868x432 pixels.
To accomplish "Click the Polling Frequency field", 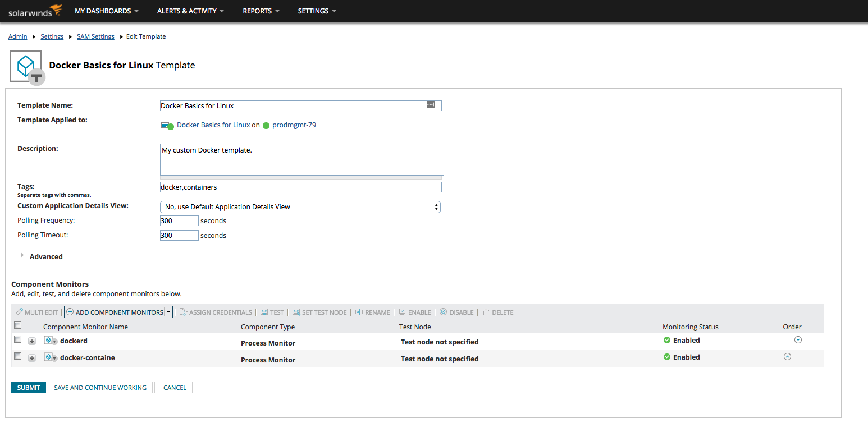I will (179, 220).
